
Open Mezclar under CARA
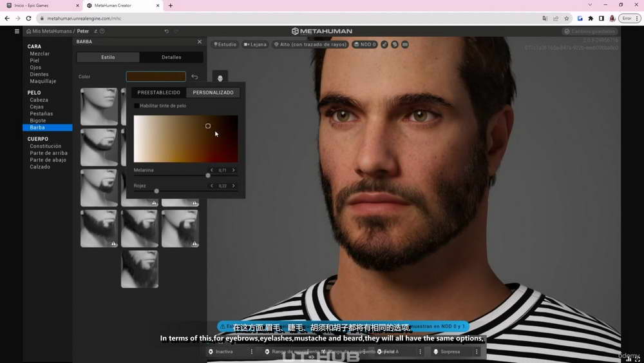click(x=39, y=54)
